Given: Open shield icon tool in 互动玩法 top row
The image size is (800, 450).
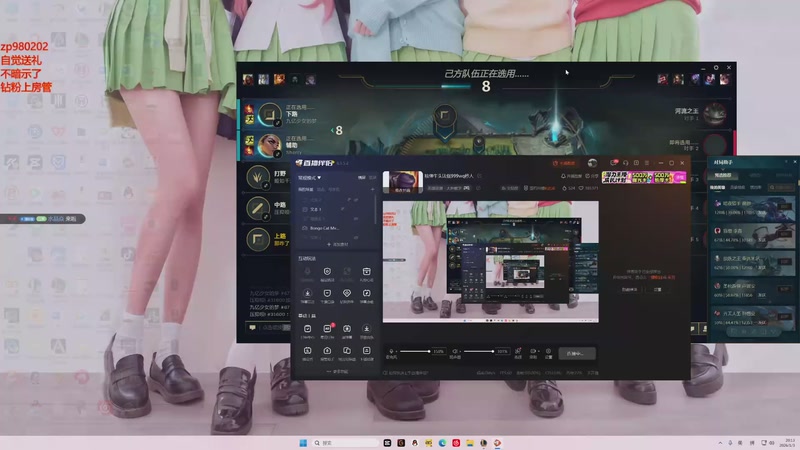Looking at the screenshot, I should [x=327, y=273].
